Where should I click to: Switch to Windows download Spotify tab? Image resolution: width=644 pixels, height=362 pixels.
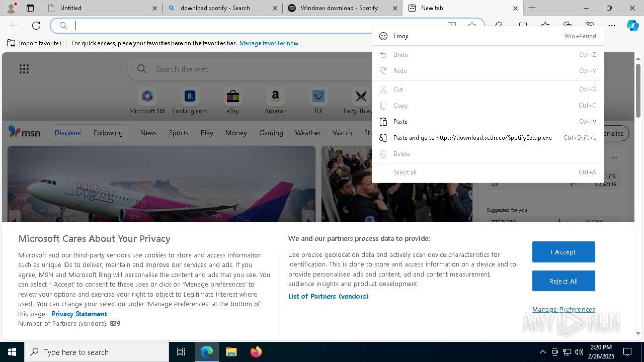(343, 8)
